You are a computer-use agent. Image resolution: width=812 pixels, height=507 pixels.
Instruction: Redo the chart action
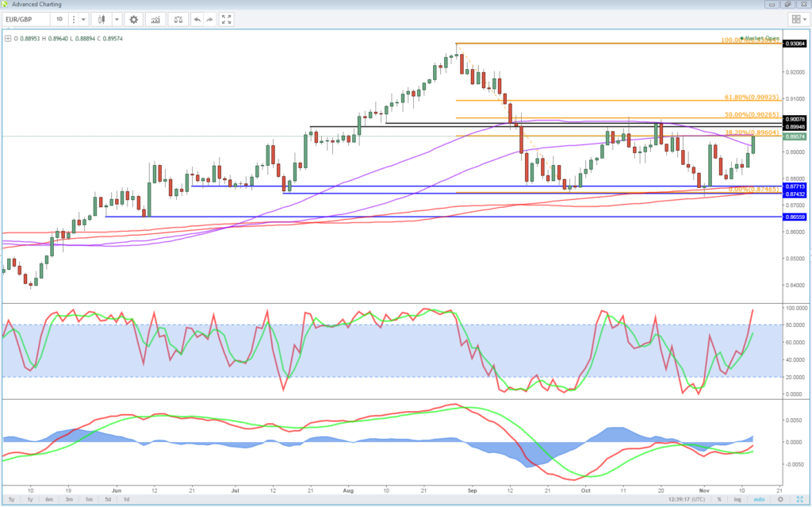210,19
